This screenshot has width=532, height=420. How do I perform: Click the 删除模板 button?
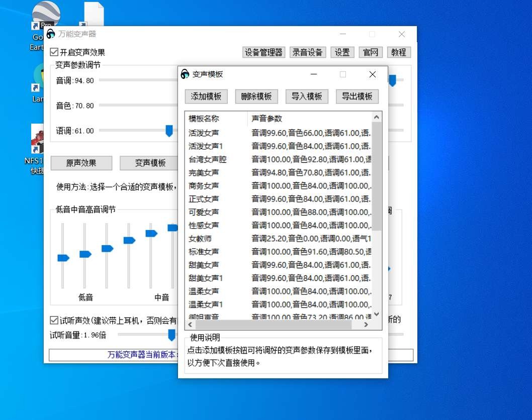click(256, 96)
